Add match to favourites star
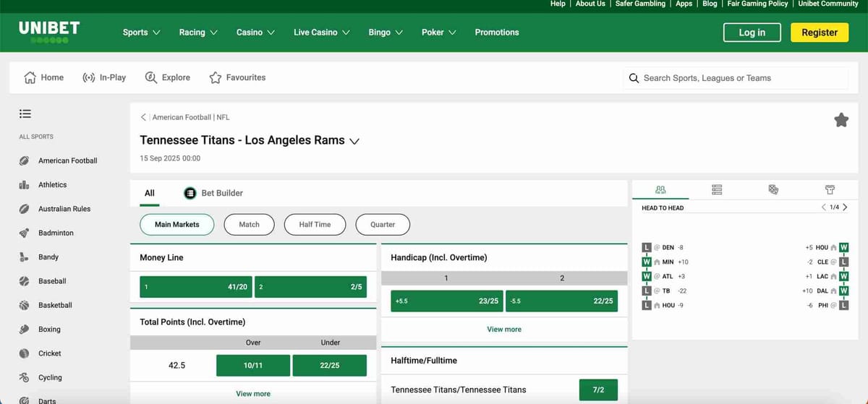Image resolution: width=868 pixels, height=404 pixels. (x=841, y=120)
